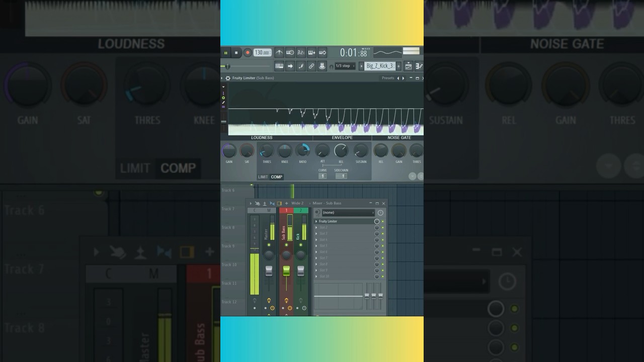Select previous preset arrow in Fruity Limiter
The height and width of the screenshot is (362, 644).
[398, 78]
